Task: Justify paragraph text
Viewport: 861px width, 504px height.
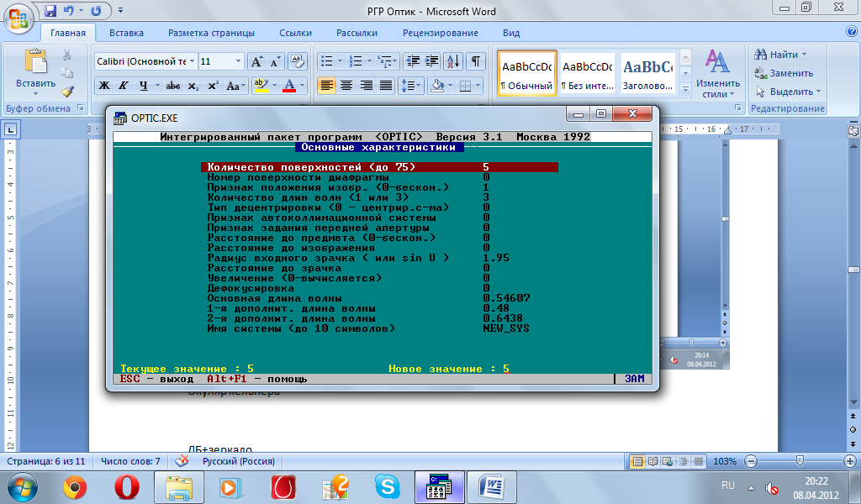Action: pyautogui.click(x=386, y=86)
